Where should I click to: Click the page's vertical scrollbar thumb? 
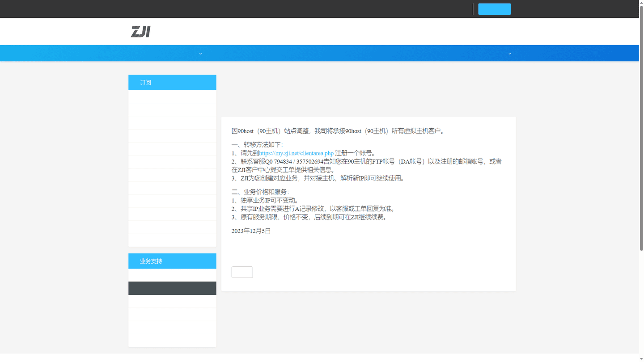pos(641,127)
